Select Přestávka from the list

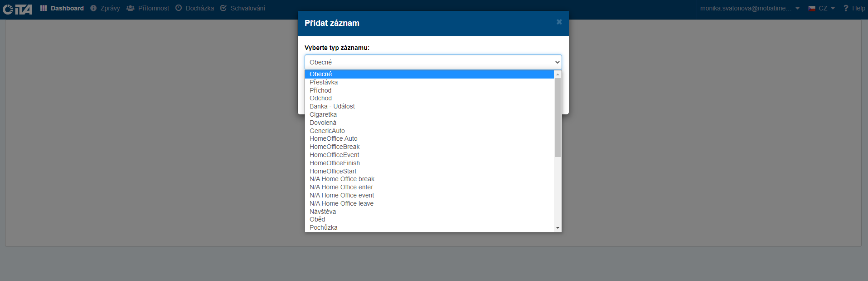click(x=324, y=82)
